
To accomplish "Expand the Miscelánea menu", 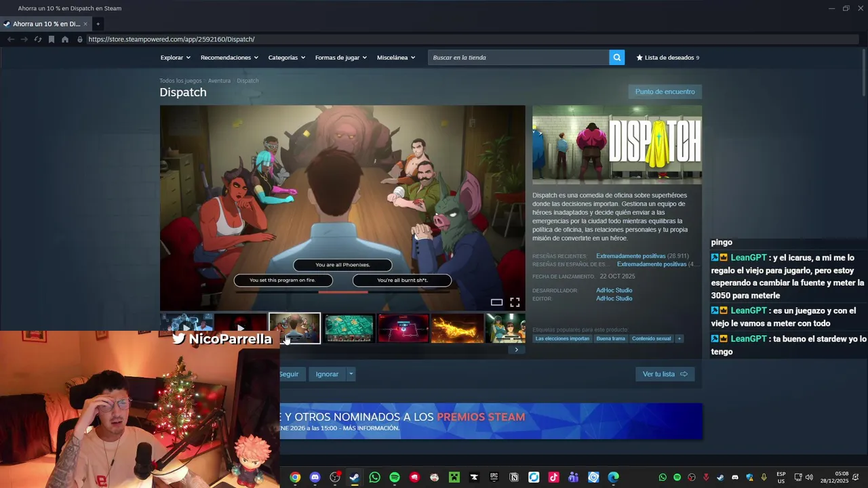I will pos(396,58).
